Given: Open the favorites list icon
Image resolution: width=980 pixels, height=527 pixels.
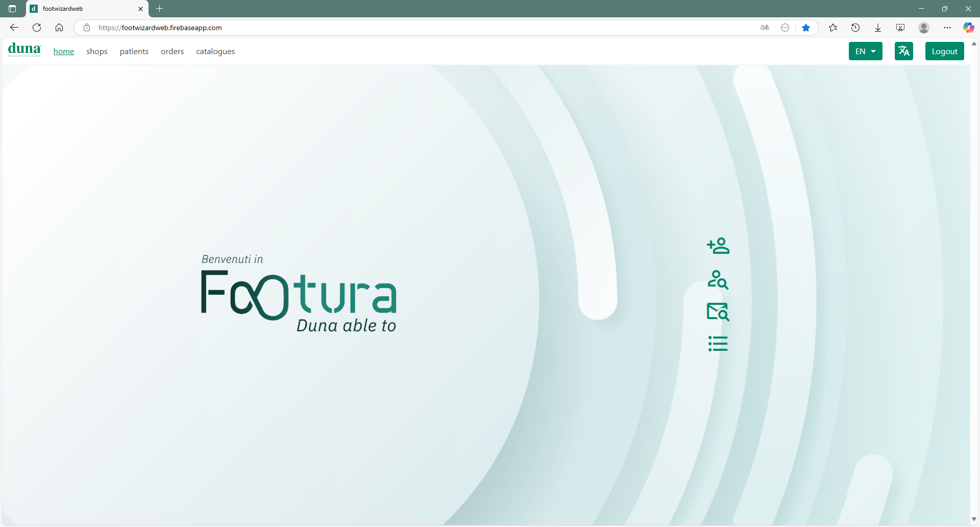Looking at the screenshot, I should [833, 28].
